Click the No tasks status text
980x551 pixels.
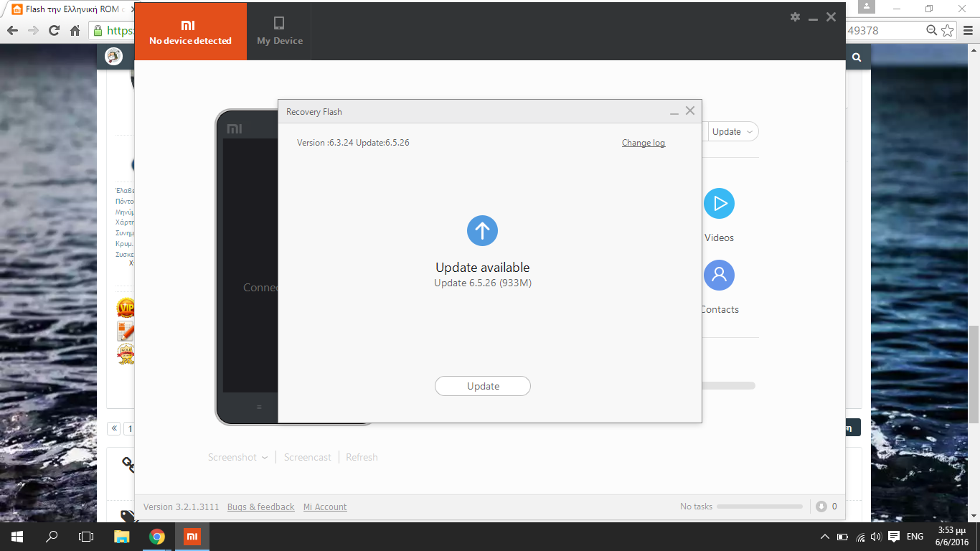point(696,507)
